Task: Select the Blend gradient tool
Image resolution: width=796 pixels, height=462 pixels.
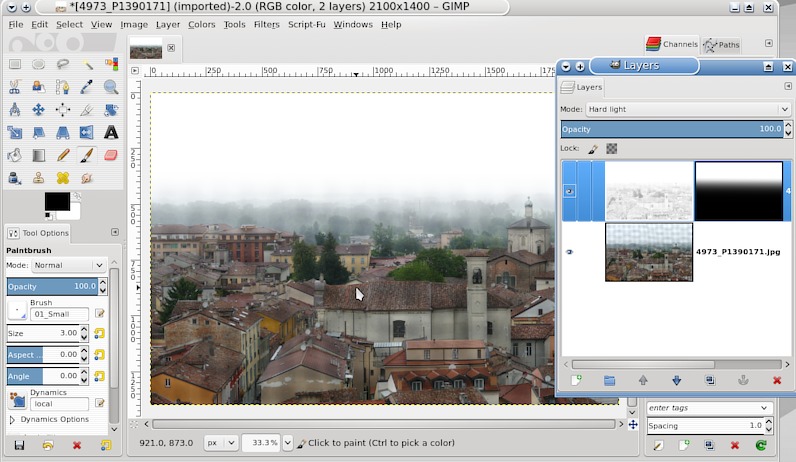Action: coord(39,155)
